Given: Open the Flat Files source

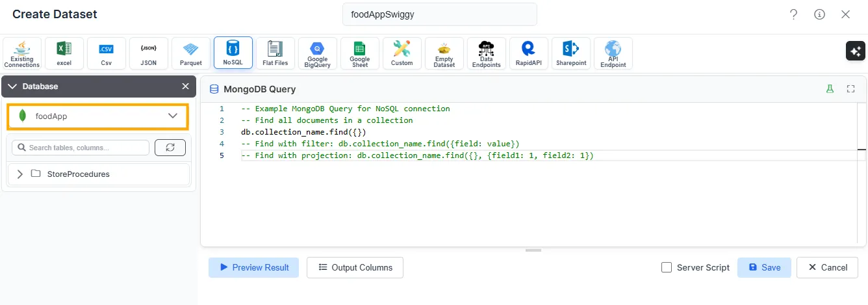Looking at the screenshot, I should pyautogui.click(x=275, y=53).
